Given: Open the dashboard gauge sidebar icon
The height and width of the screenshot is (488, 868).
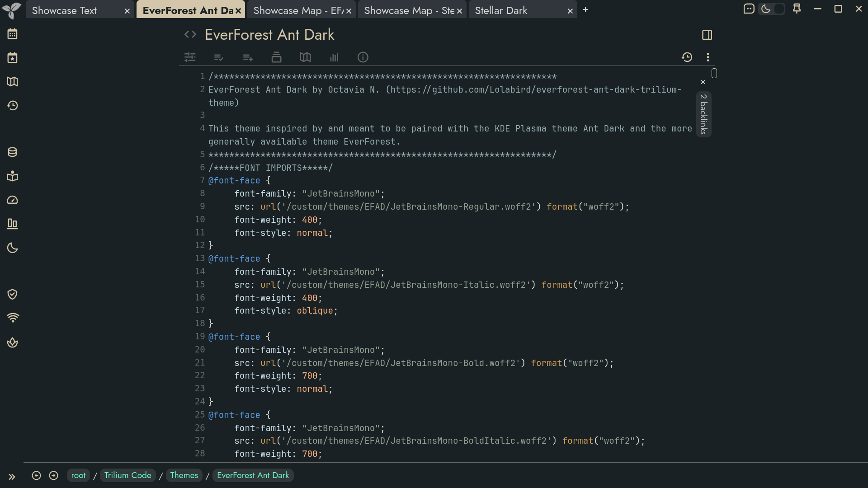Looking at the screenshot, I should [x=12, y=200].
